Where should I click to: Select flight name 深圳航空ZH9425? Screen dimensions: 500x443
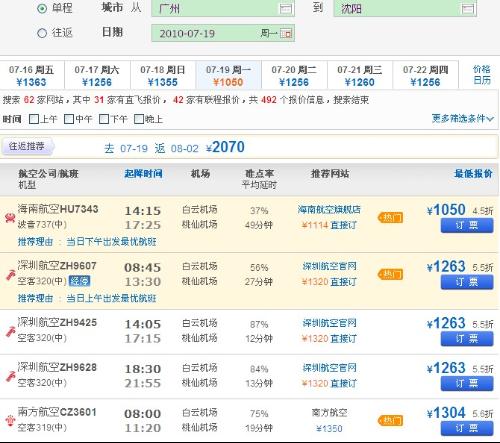tap(57, 322)
